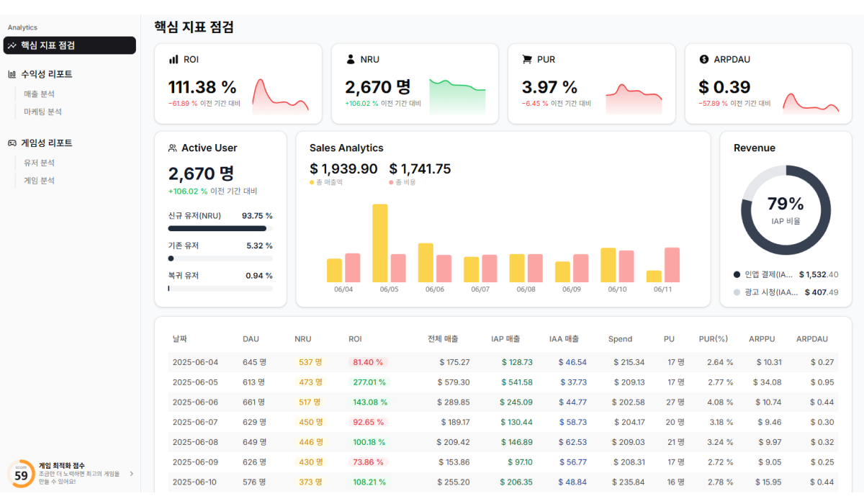Image resolution: width=864 pixels, height=504 pixels.
Task: Click the 신규 유저(NRU) progress bar
Action: (x=220, y=228)
